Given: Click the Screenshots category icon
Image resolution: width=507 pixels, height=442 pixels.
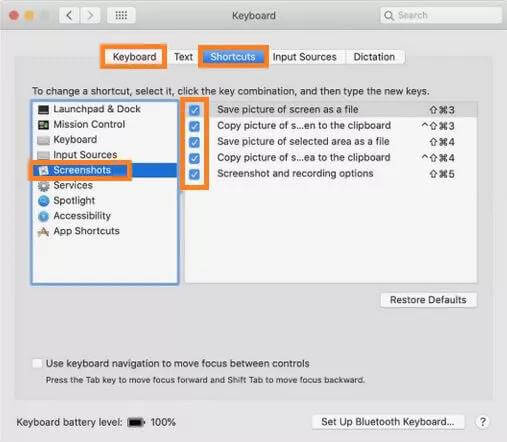Looking at the screenshot, I should pos(43,171).
